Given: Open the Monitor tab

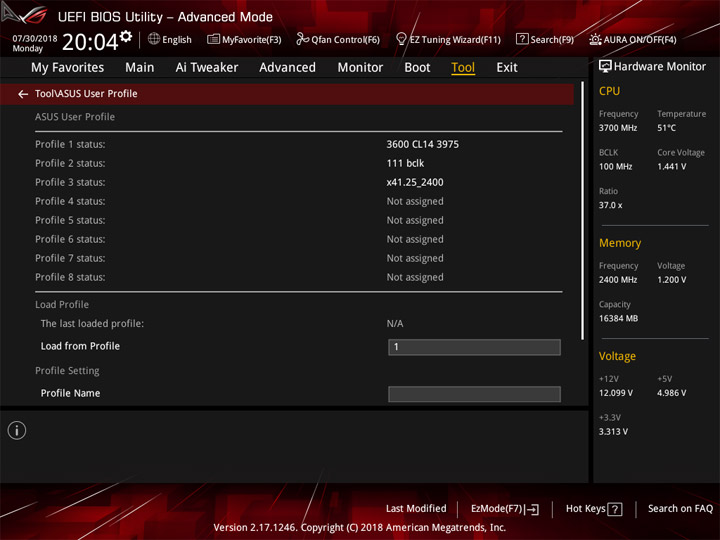Looking at the screenshot, I should click(360, 68).
